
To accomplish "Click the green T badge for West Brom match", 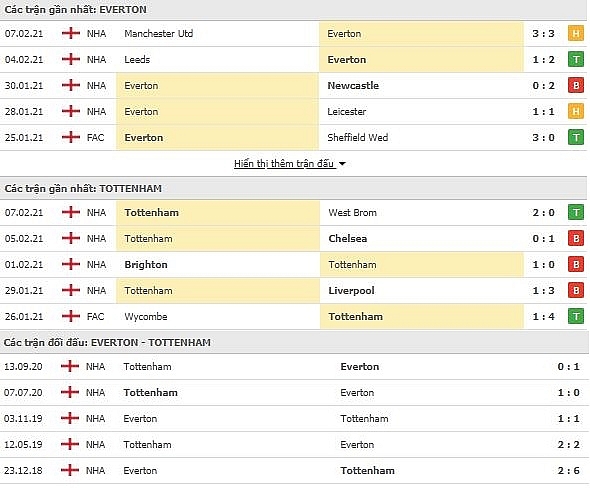I will (x=575, y=213).
